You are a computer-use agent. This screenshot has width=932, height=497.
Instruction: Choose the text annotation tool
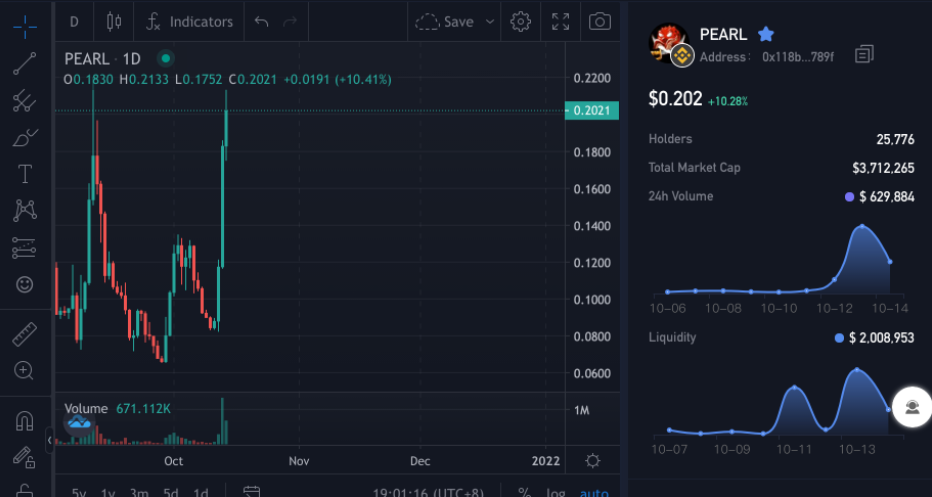click(25, 174)
